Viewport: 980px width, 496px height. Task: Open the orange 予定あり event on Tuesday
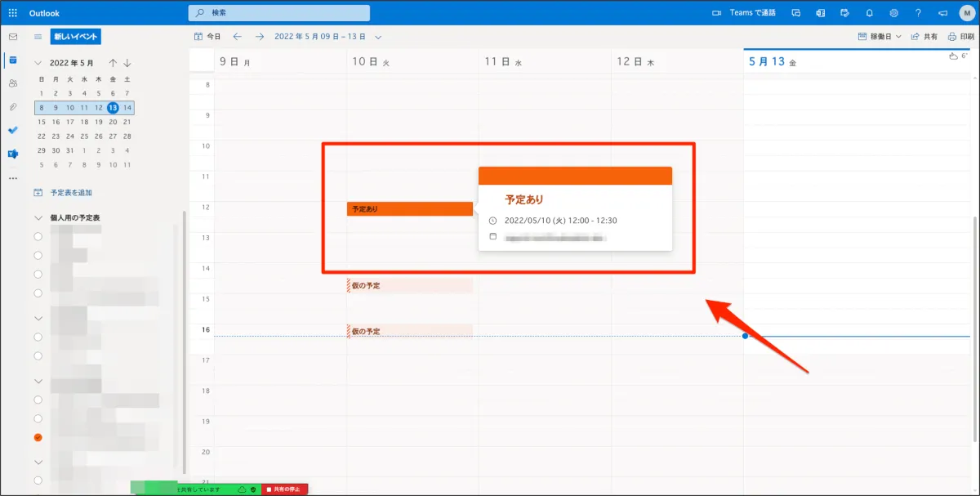coord(410,209)
